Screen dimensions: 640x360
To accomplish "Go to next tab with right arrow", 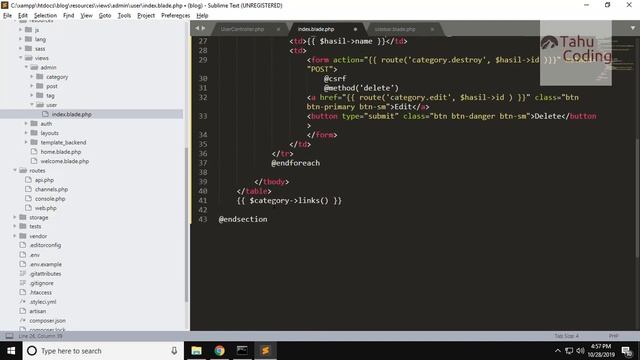I will (x=203, y=28).
